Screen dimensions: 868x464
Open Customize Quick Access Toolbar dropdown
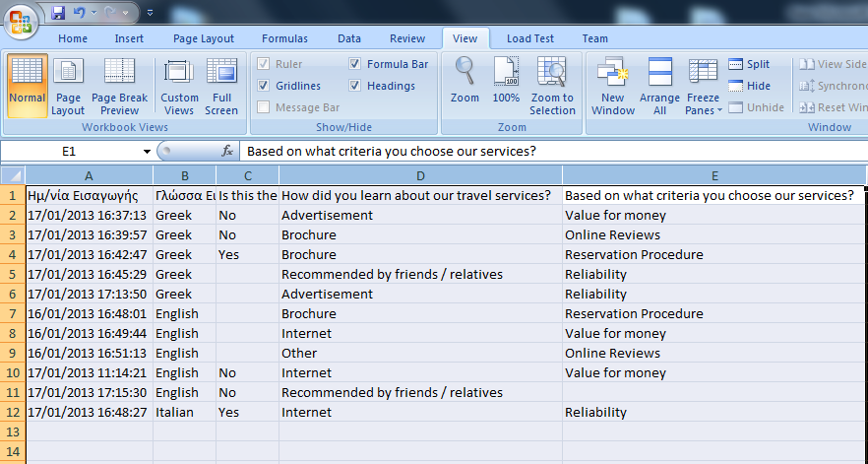[x=150, y=13]
